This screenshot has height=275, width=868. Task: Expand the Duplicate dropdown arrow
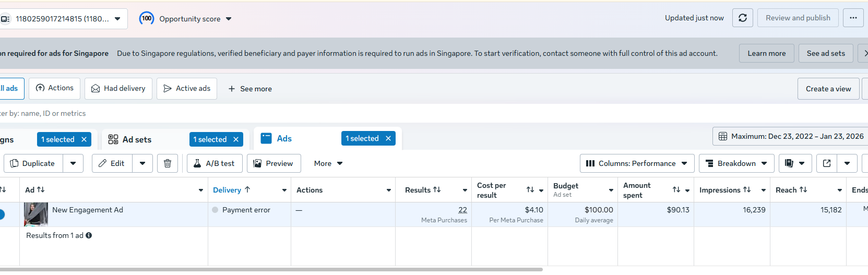(x=73, y=163)
